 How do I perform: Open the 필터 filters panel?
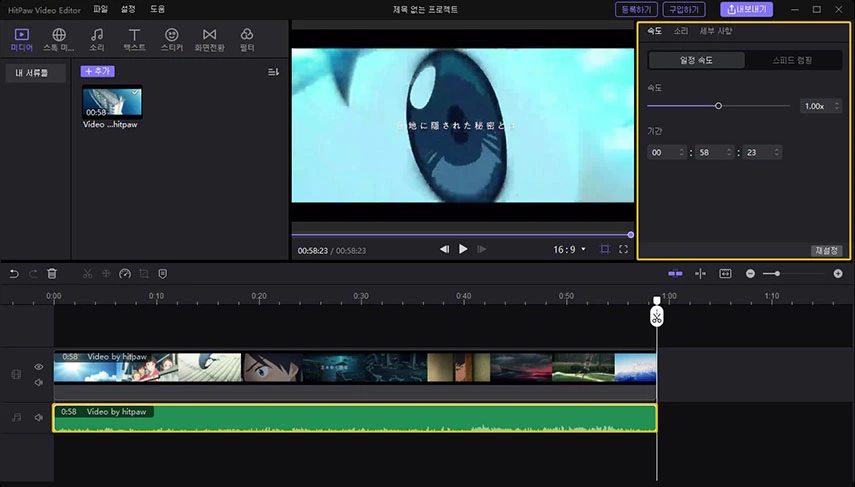247,40
